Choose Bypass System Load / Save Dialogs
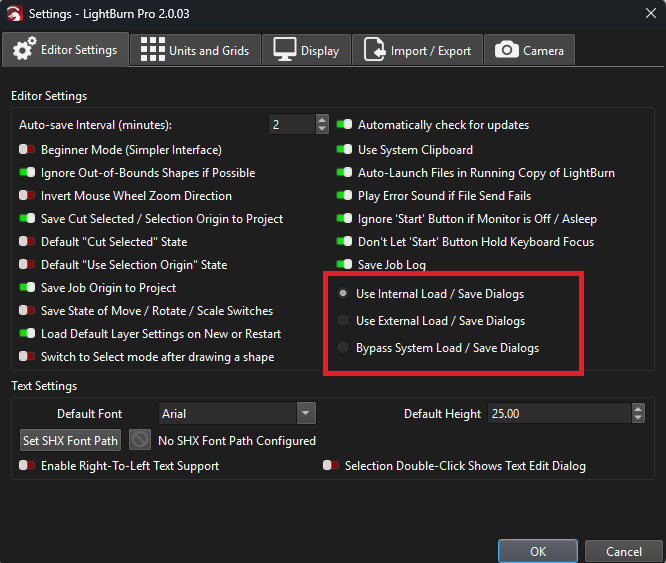666x563 pixels. tap(344, 348)
